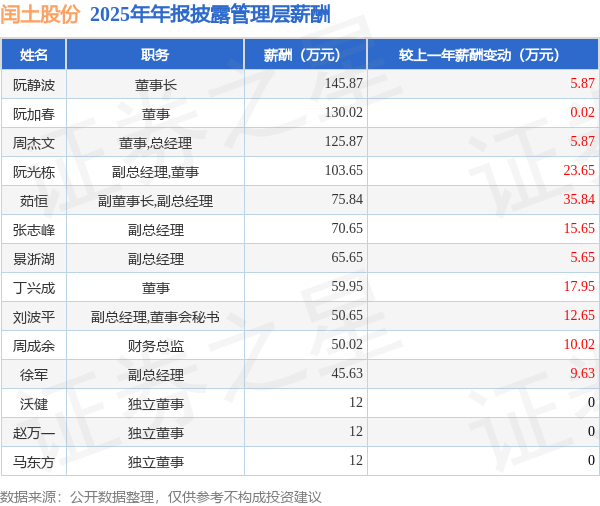Click the 职务 column header

(x=155, y=55)
